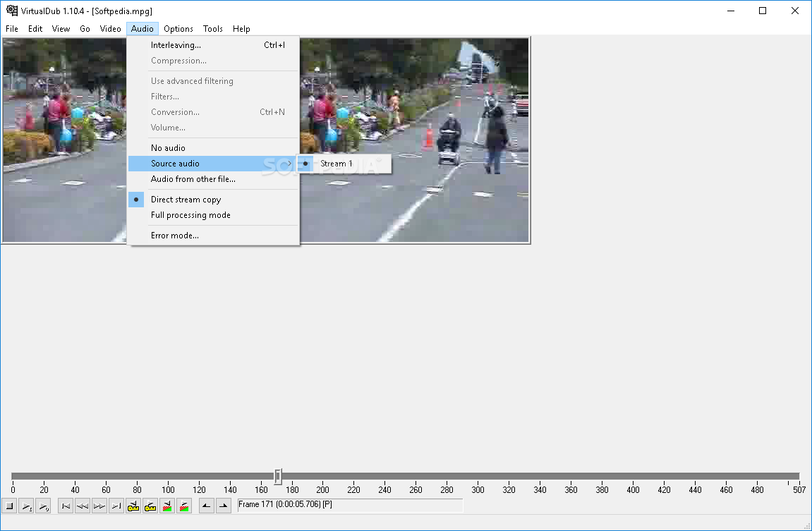The image size is (812, 531).
Task: Step backward one frame
Action: (x=83, y=506)
